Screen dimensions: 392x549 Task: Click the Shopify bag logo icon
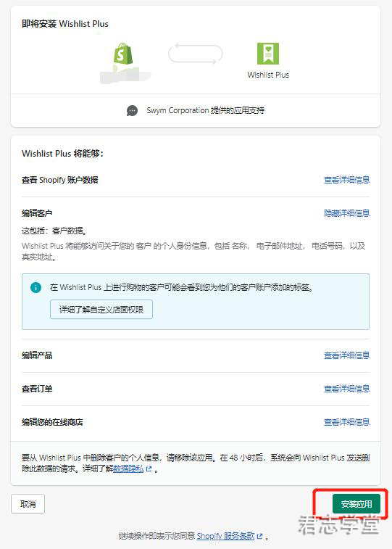pyautogui.click(x=123, y=54)
